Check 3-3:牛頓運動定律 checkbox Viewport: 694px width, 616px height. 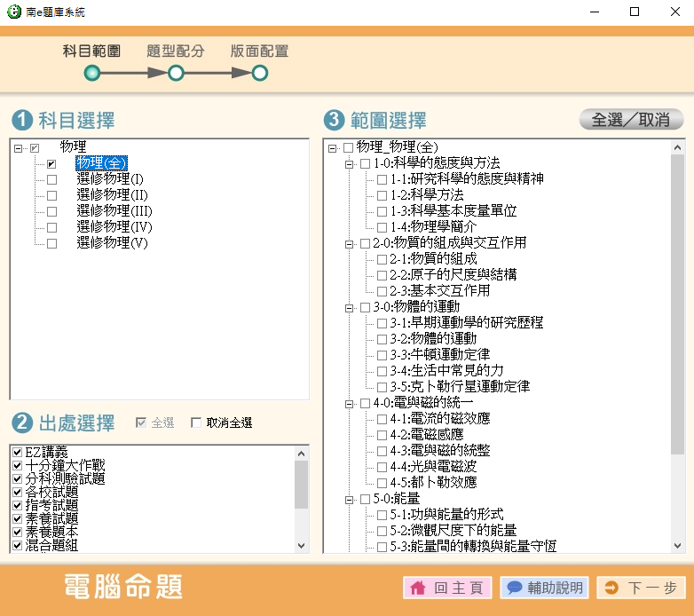tap(382, 355)
